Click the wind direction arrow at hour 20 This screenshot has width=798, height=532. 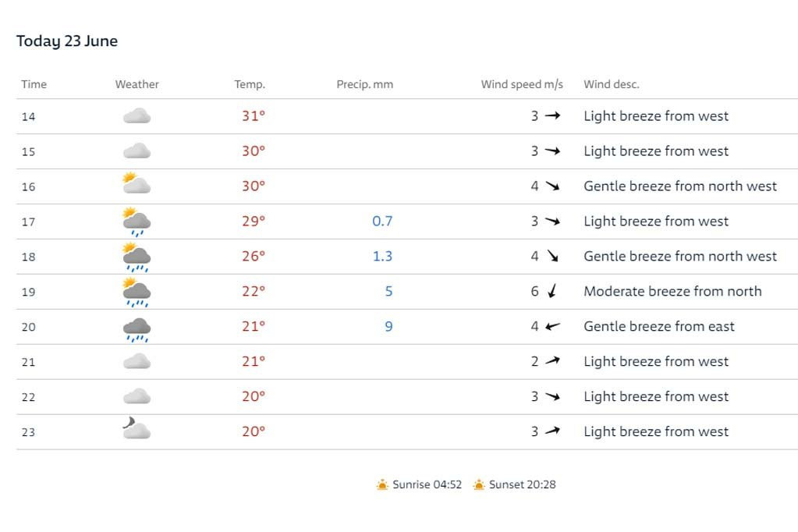(552, 326)
